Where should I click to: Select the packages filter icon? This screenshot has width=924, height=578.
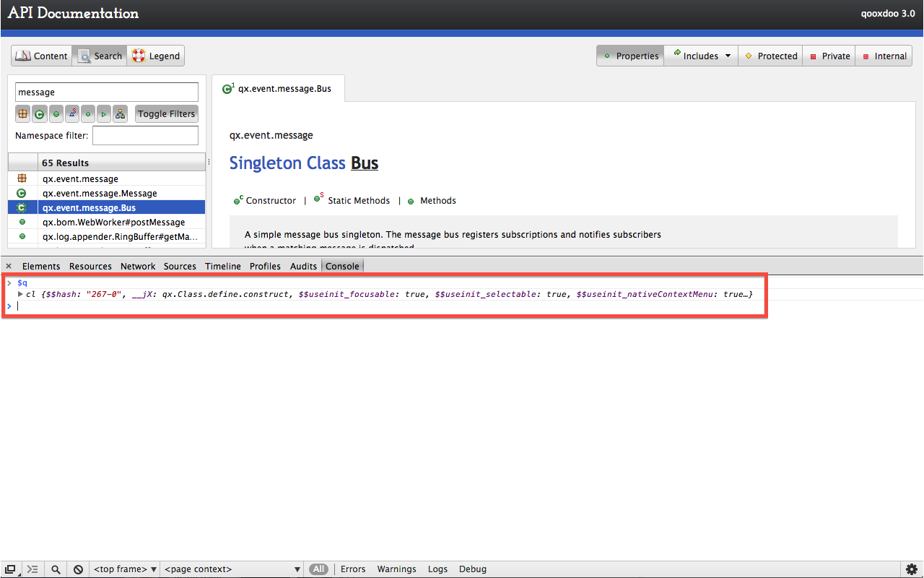[22, 113]
